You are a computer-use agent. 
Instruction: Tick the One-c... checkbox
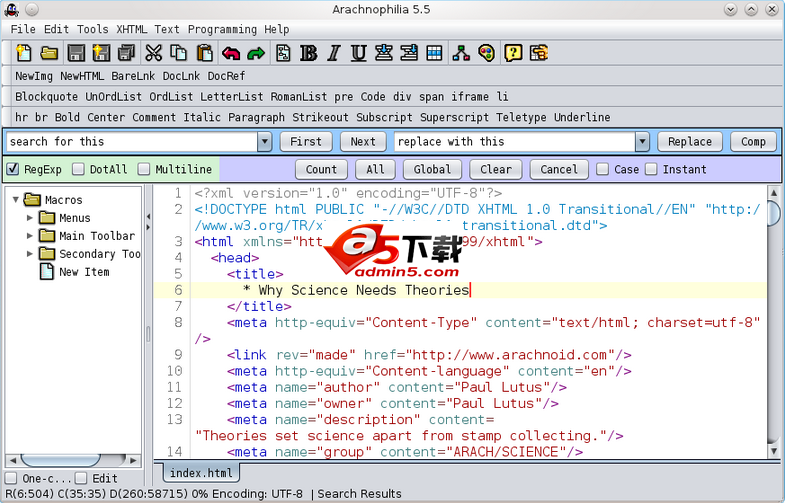point(11,478)
